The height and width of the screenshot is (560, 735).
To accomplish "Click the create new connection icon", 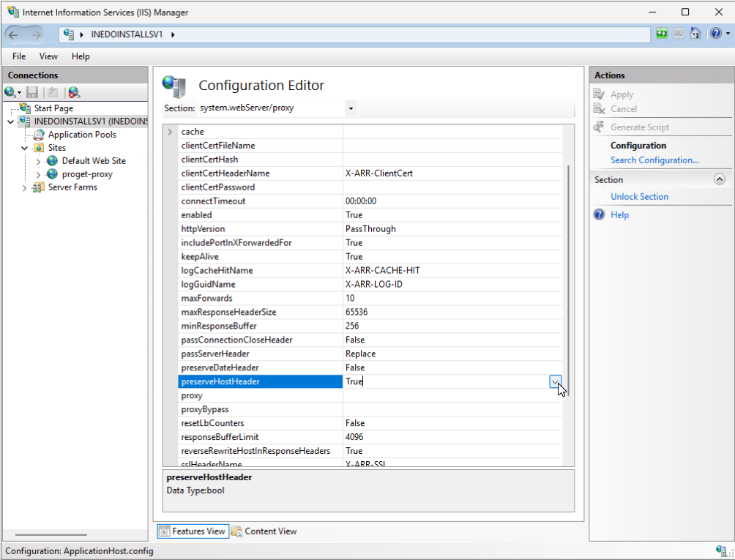I will click(10, 92).
